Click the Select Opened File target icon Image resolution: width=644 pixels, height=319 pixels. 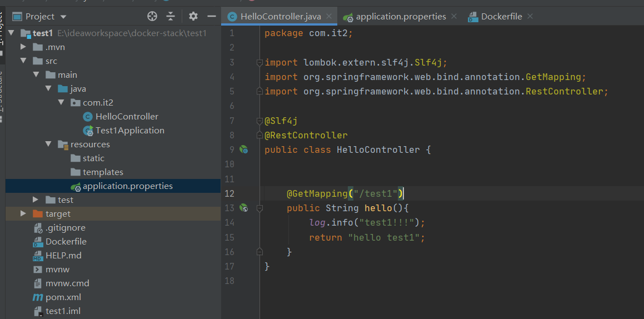point(152,17)
